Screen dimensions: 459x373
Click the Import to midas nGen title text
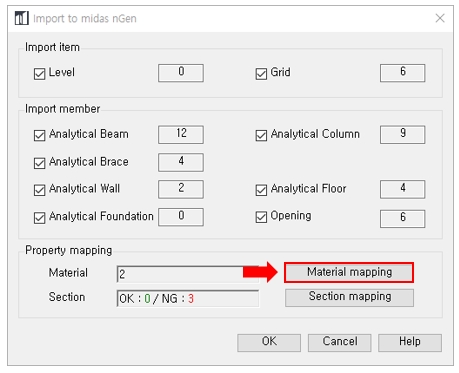coord(85,18)
